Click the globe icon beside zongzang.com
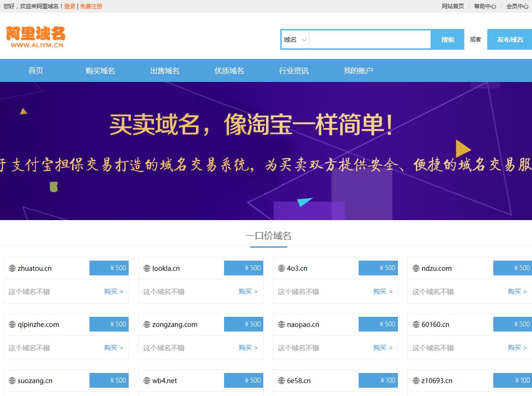 [x=147, y=325]
